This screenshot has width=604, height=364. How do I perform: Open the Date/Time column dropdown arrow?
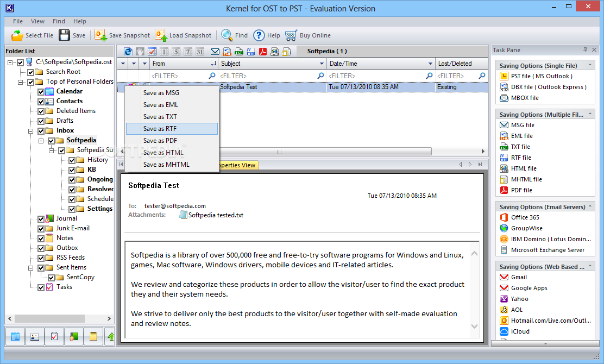click(x=430, y=64)
